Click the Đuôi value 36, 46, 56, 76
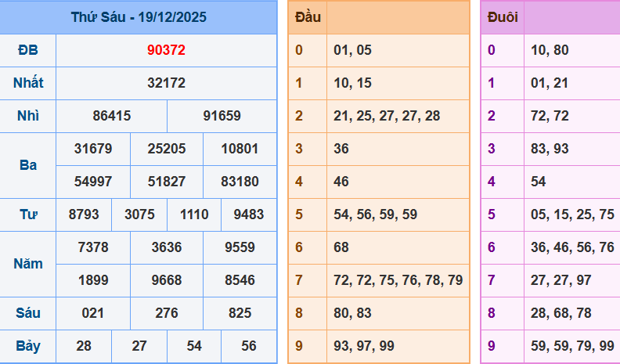This screenshot has height=364, width=620. (x=572, y=247)
